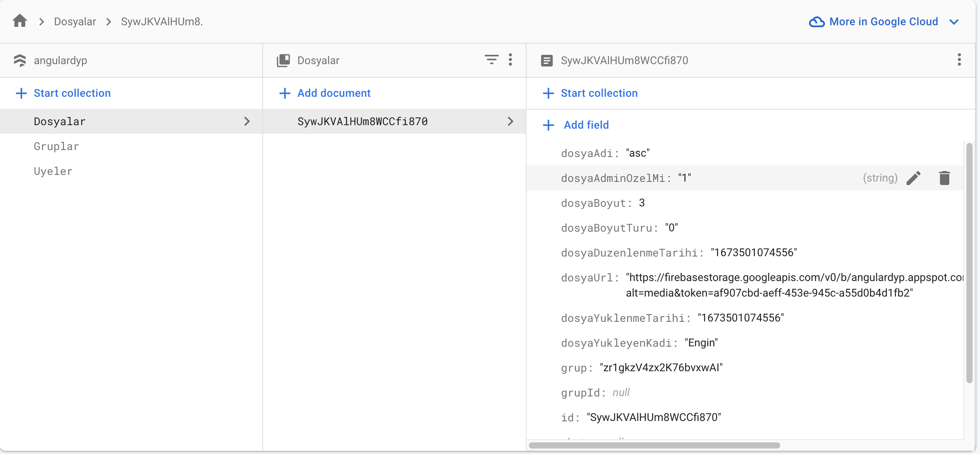Click the angulardyp database icon
This screenshot has width=980, height=454.
[x=20, y=60]
